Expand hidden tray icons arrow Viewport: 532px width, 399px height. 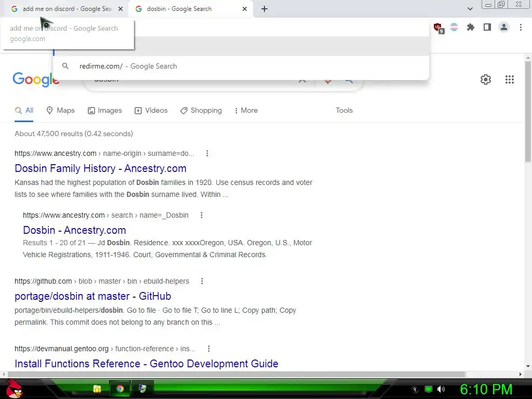coord(415,389)
